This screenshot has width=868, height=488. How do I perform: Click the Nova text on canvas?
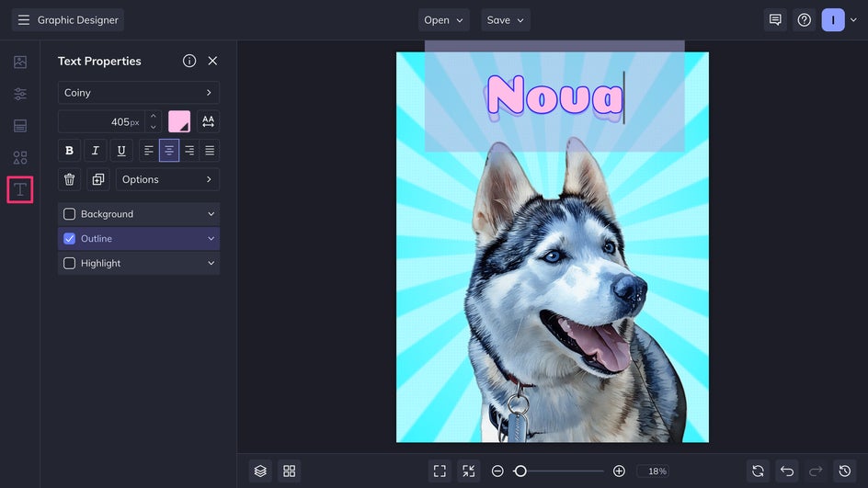click(554, 97)
